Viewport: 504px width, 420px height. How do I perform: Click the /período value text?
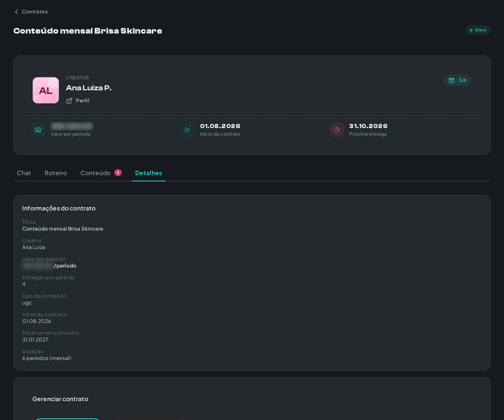[65, 266]
